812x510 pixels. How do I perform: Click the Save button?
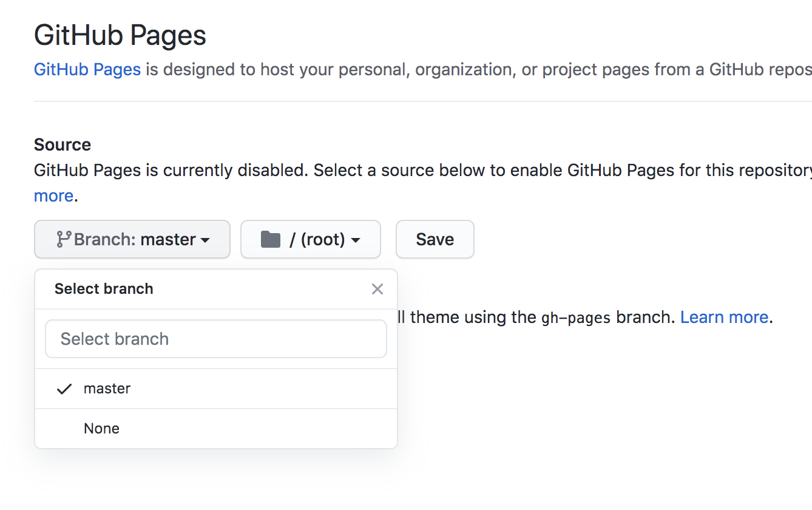click(435, 239)
